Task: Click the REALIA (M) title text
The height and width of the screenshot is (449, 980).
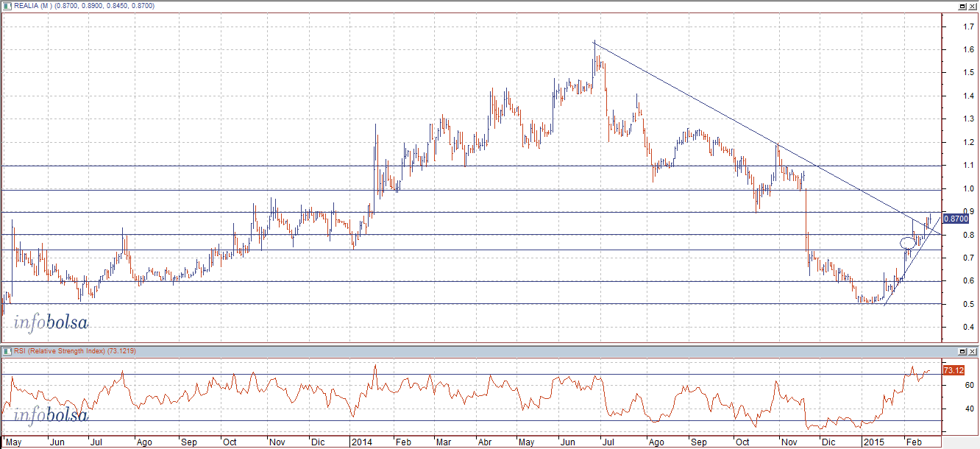Action: 32,5
